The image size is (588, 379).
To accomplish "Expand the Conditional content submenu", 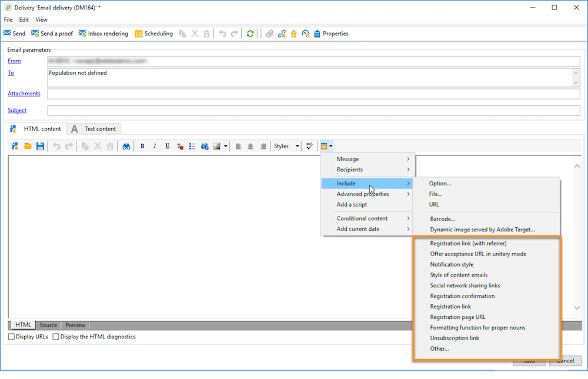I will (x=367, y=218).
